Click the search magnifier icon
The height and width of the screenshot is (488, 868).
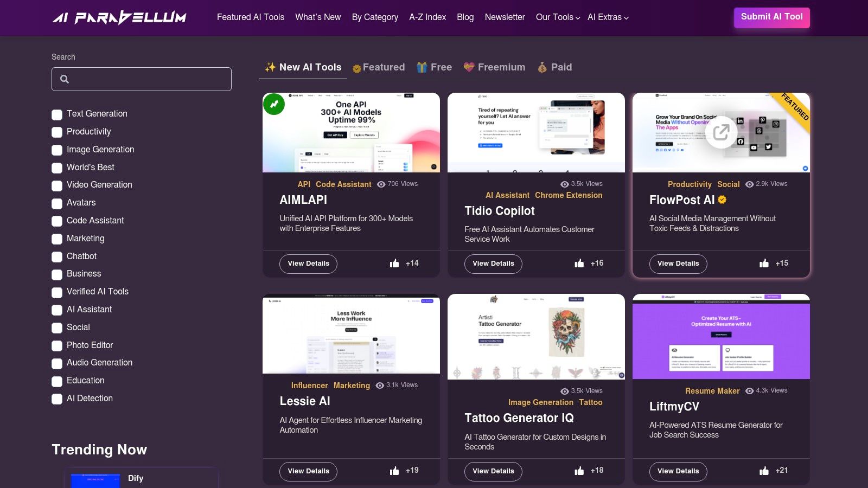(x=65, y=79)
